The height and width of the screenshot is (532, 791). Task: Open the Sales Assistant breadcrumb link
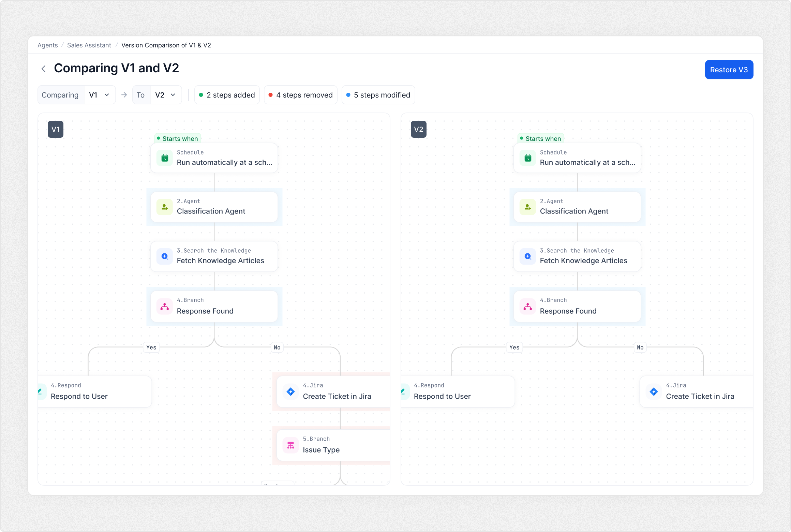[89, 45]
